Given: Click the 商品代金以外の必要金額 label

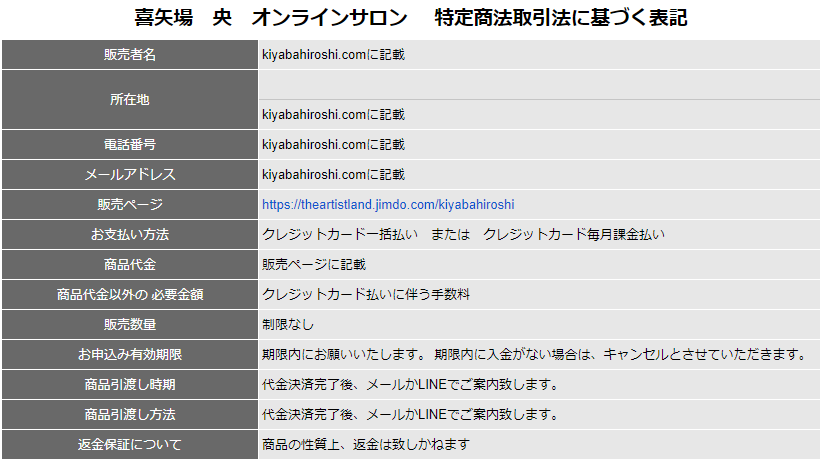Looking at the screenshot, I should [130, 295].
